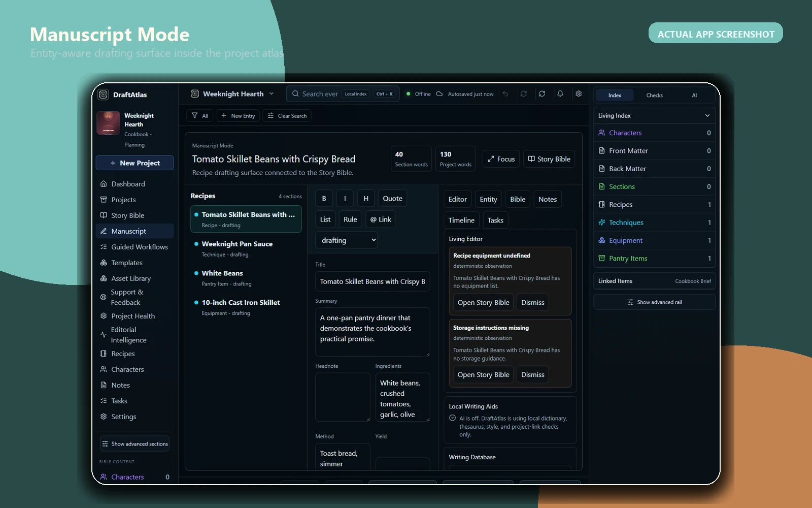The height and width of the screenshot is (508, 812).
Task: Open Templates in the sidebar
Action: 135,263
